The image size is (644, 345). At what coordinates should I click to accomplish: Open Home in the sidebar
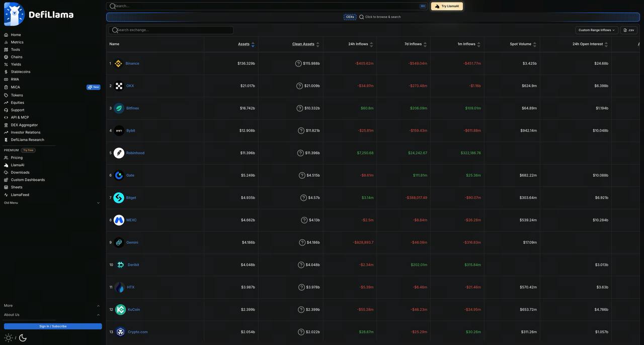[16, 35]
